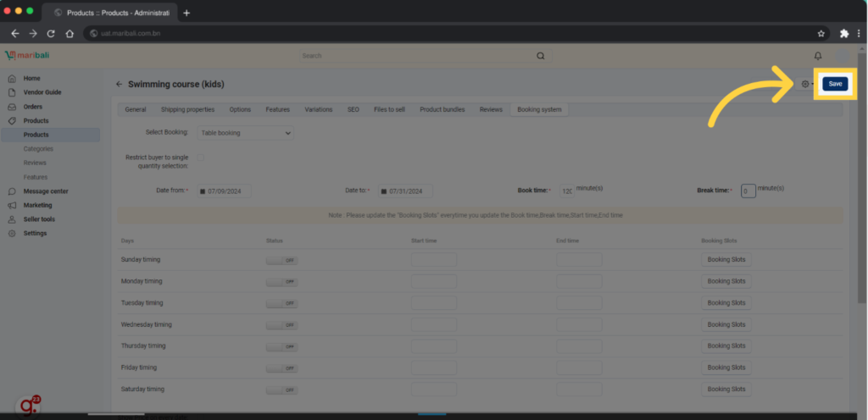Click the notification bell icon
This screenshot has height=420, width=868.
pyautogui.click(x=818, y=56)
